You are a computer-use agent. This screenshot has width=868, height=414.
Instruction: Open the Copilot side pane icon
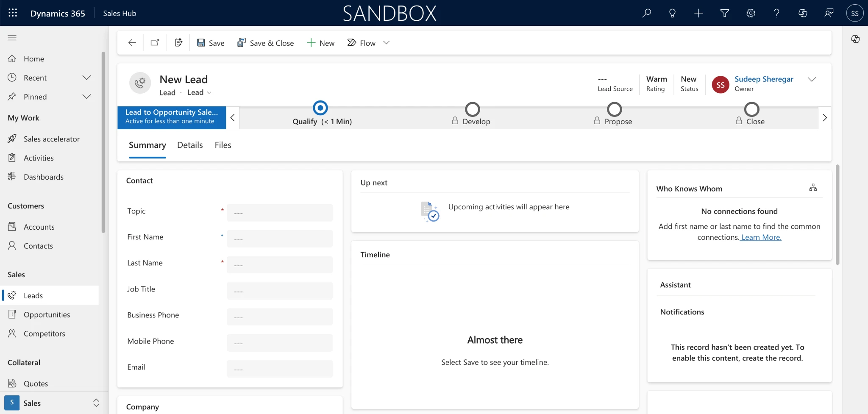pyautogui.click(x=855, y=39)
